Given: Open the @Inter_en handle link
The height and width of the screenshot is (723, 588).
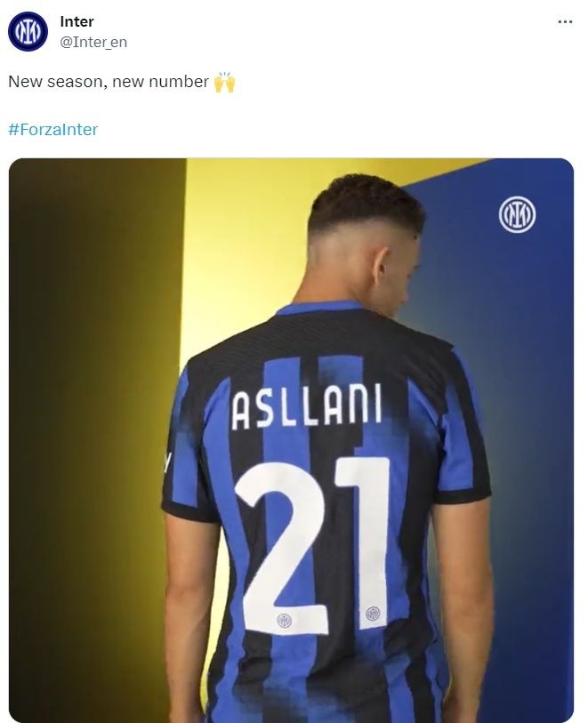Looking at the screenshot, I should click(93, 42).
